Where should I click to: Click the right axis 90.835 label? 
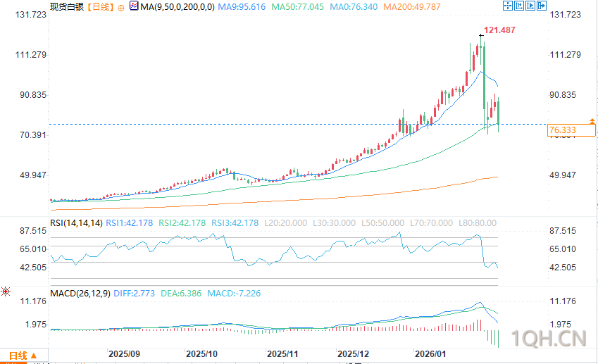[563, 95]
